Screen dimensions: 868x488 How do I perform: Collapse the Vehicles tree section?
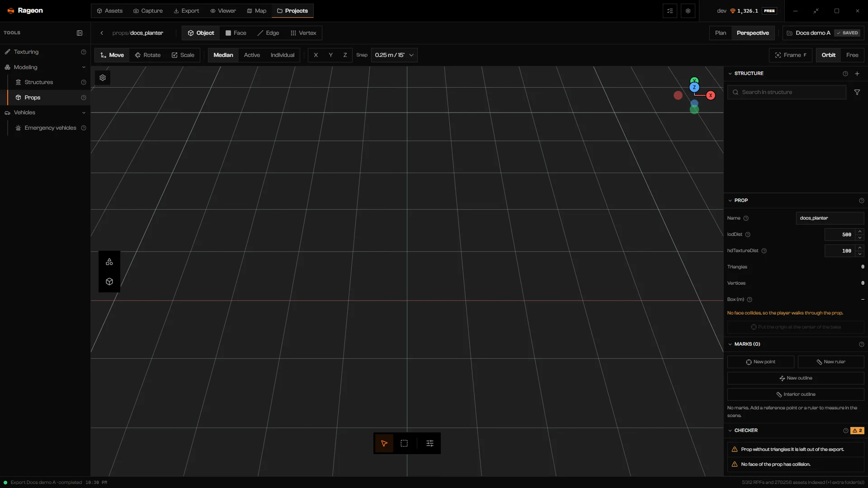84,113
